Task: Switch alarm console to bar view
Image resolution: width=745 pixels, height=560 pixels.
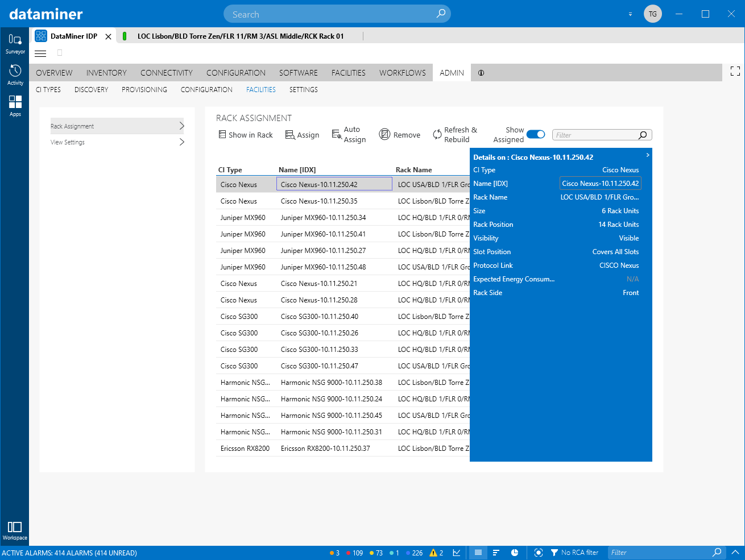Action: 496,553
